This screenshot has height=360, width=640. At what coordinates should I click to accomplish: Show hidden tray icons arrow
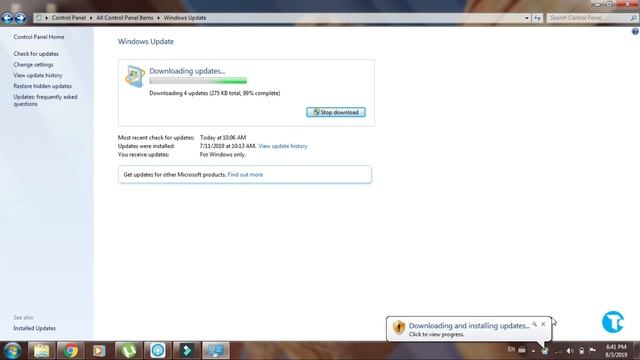point(533,351)
